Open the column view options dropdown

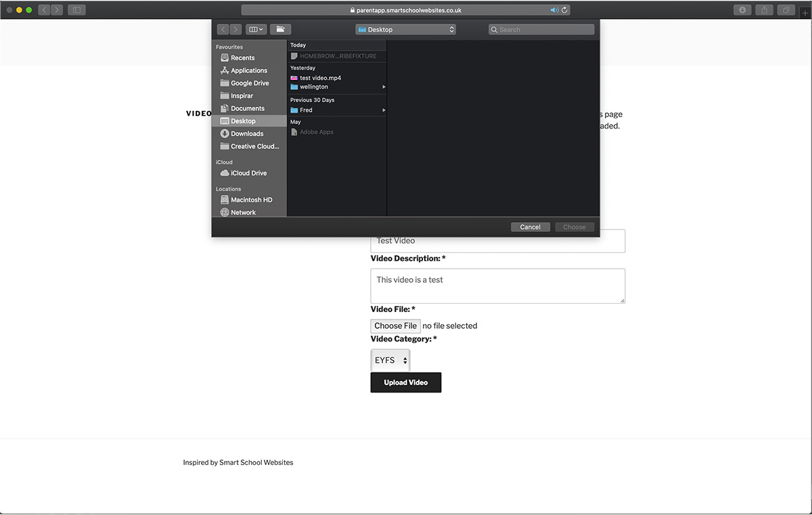click(256, 29)
